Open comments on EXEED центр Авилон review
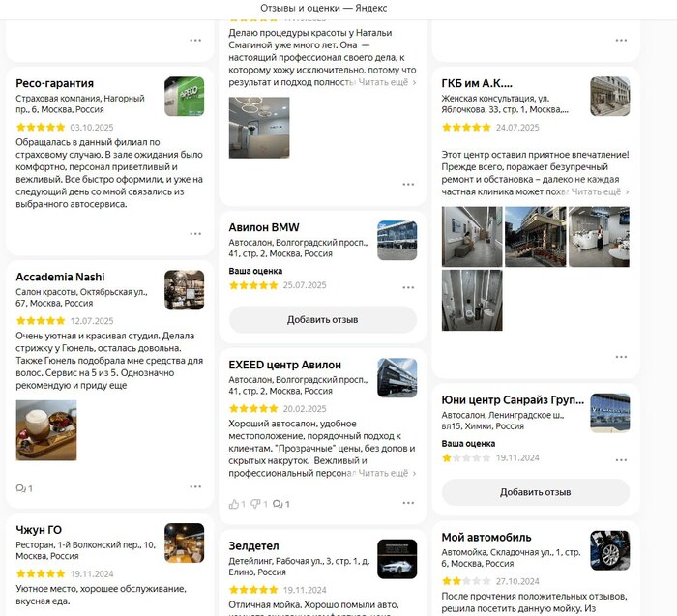677x616 pixels. point(281,504)
